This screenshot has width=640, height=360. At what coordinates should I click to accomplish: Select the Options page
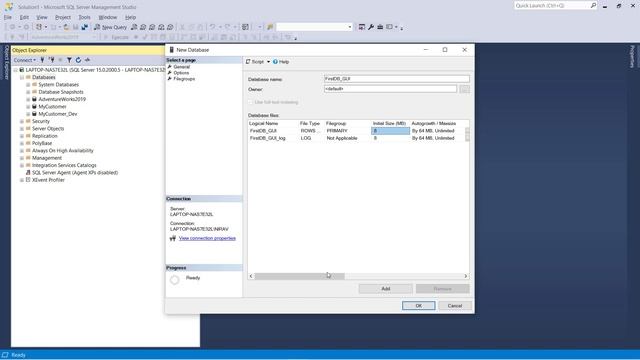[x=181, y=73]
